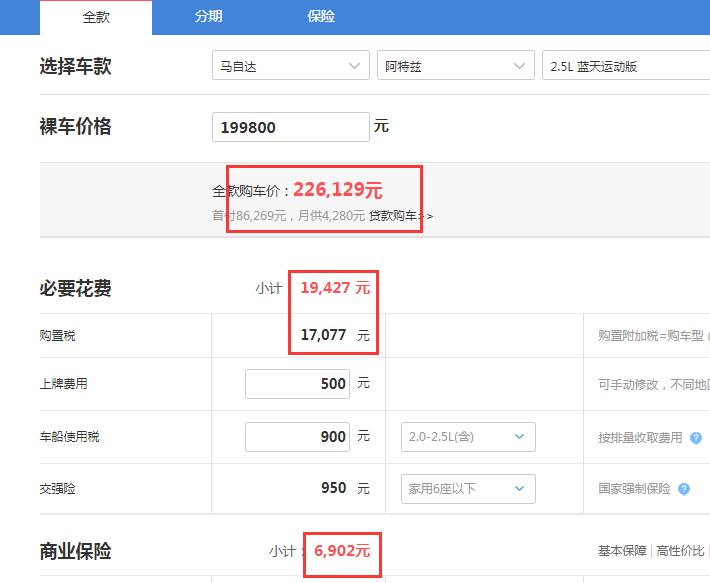Select the 高性价比 insurance preset
The width and height of the screenshot is (710, 583).
click(680, 551)
